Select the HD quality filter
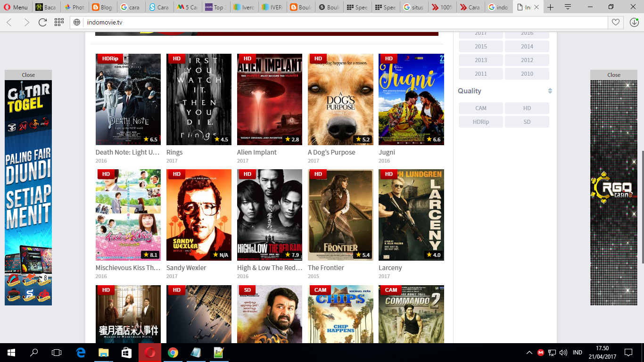Image resolution: width=644 pixels, height=362 pixels. point(527,108)
